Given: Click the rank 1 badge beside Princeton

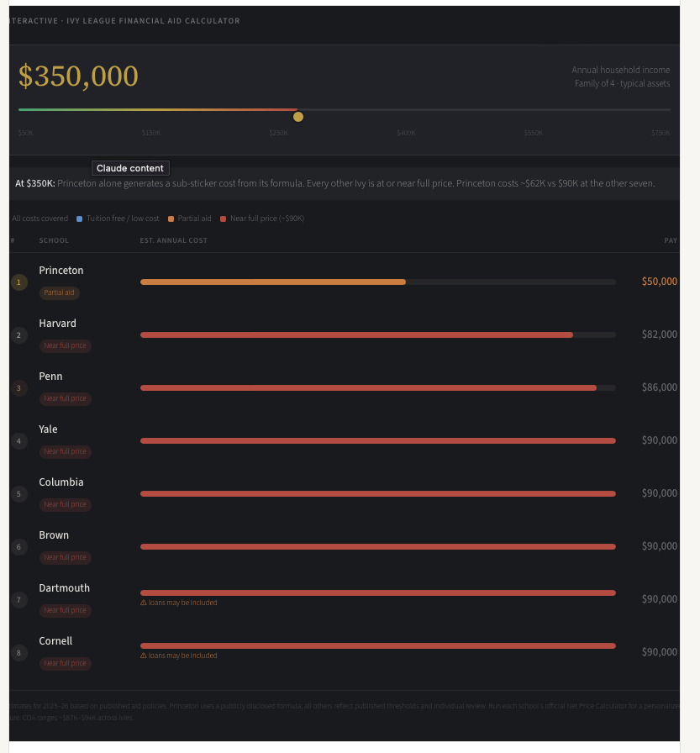Looking at the screenshot, I should click(19, 282).
